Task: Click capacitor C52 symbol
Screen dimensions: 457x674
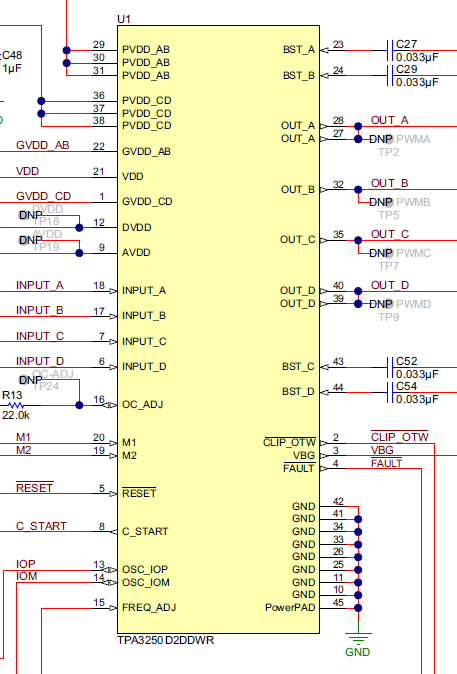Action: coord(390,368)
